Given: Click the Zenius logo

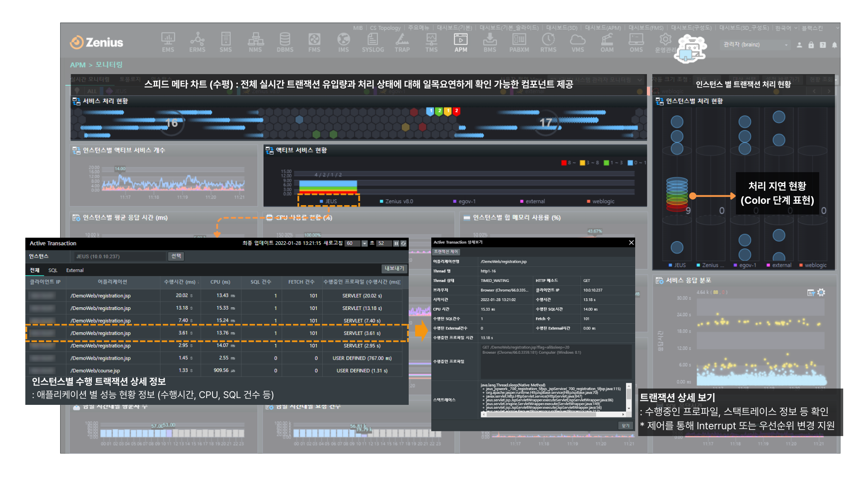Looking at the screenshot, I should 96,42.
